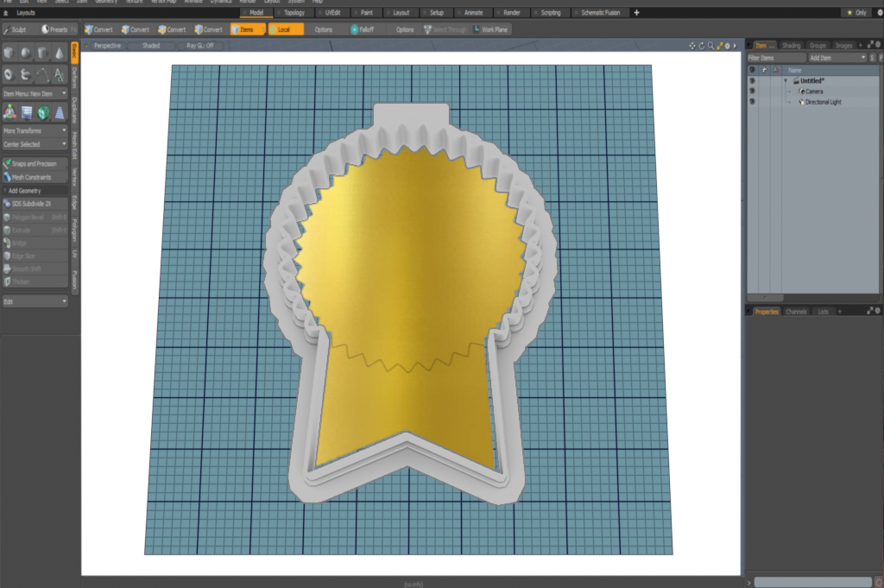This screenshot has width=884, height=588.
Task: Toggle Snaps and Precision
Action: click(x=35, y=163)
